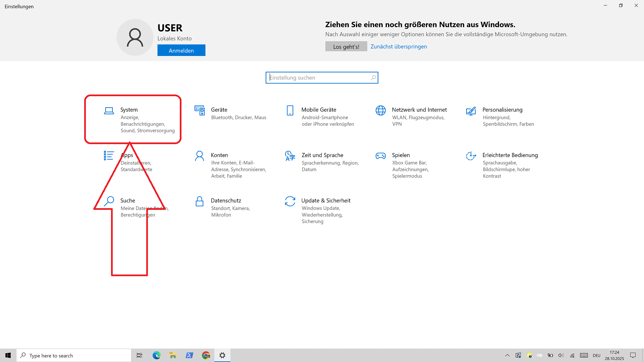Open the Datenschutz lock icon
Image resolution: width=644 pixels, height=362 pixels.
tap(200, 201)
